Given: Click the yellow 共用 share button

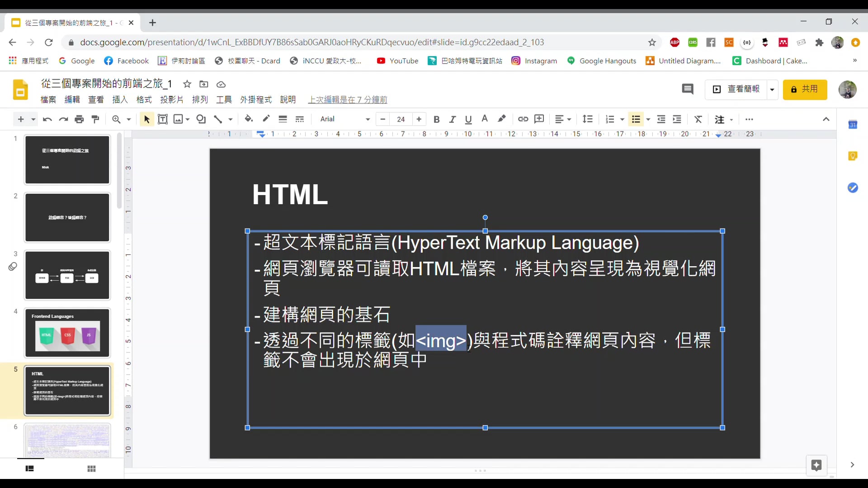Looking at the screenshot, I should (805, 89).
